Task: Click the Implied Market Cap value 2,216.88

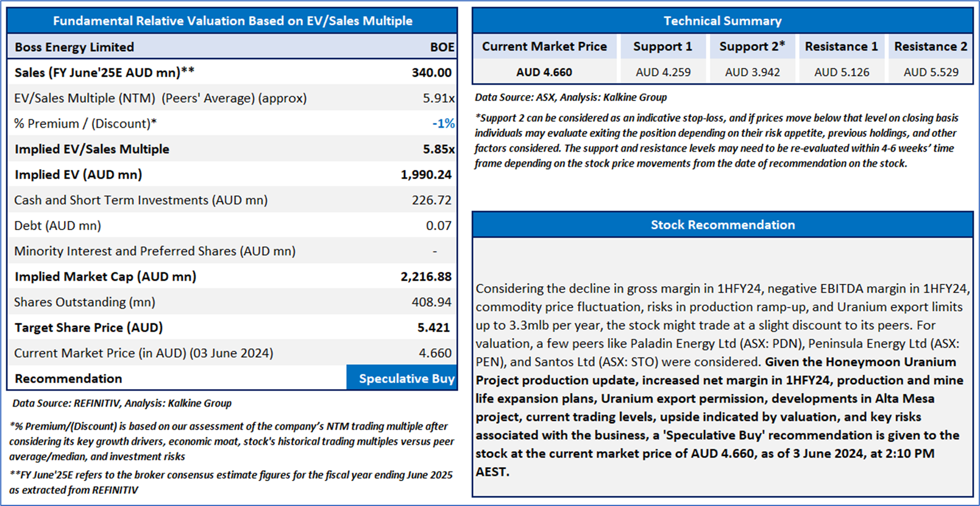Action: tap(426, 276)
